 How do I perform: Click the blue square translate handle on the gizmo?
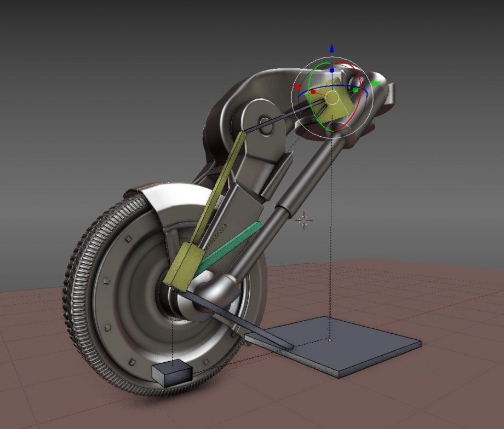click(332, 70)
